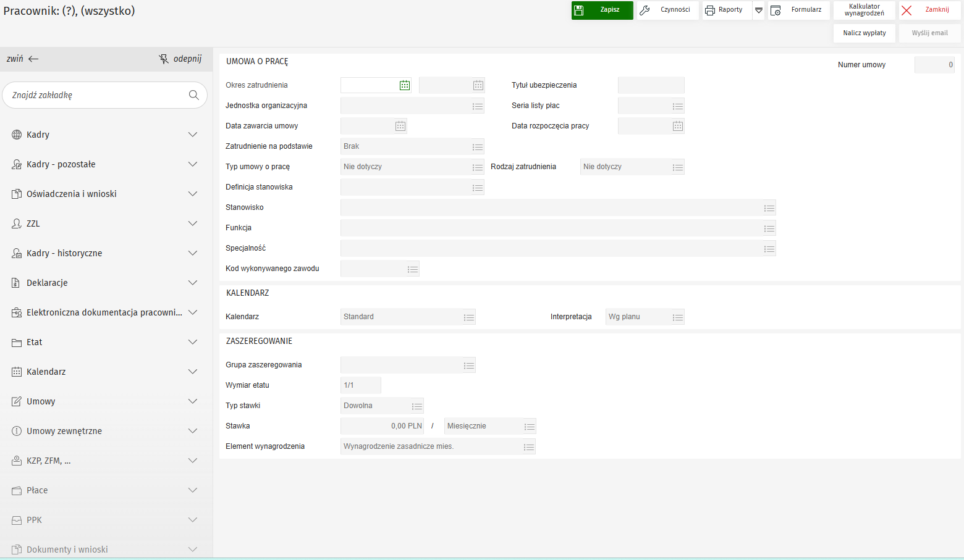Open Raporty dropdown arrow
The width and height of the screenshot is (964, 560).
click(x=759, y=10)
